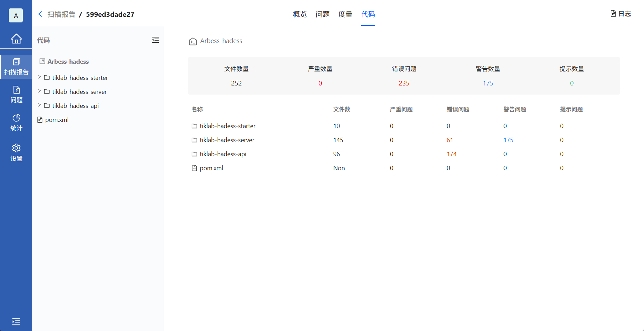Click the avatar badge labeled A
This screenshot has height=331, width=644.
point(15,15)
